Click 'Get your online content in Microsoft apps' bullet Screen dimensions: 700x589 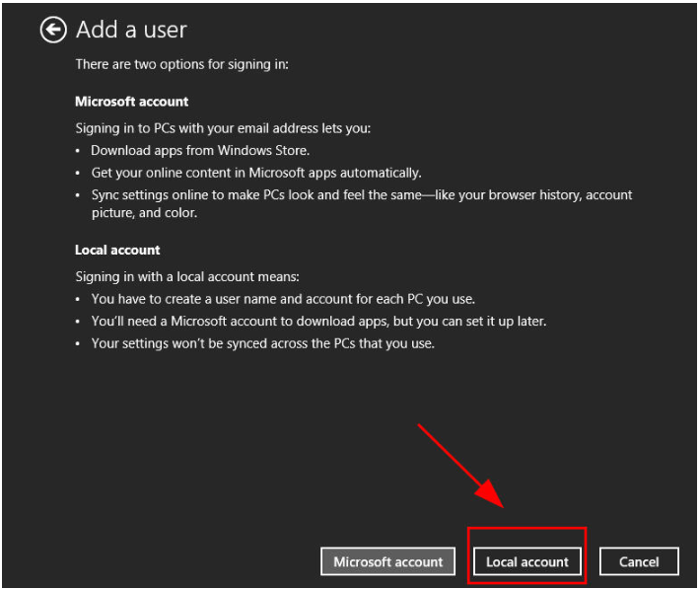256,173
